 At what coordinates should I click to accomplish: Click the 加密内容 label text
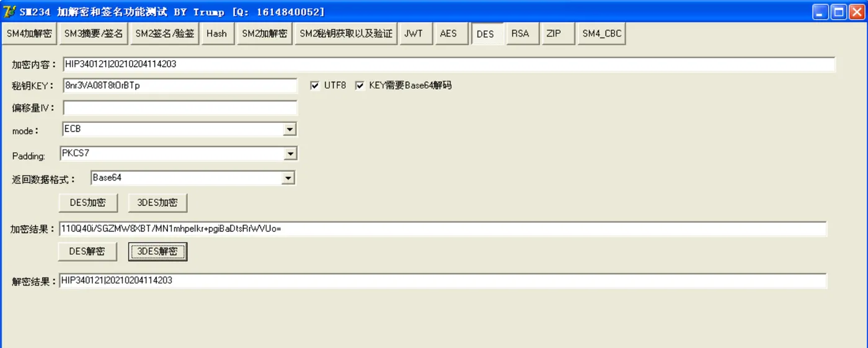(x=34, y=65)
